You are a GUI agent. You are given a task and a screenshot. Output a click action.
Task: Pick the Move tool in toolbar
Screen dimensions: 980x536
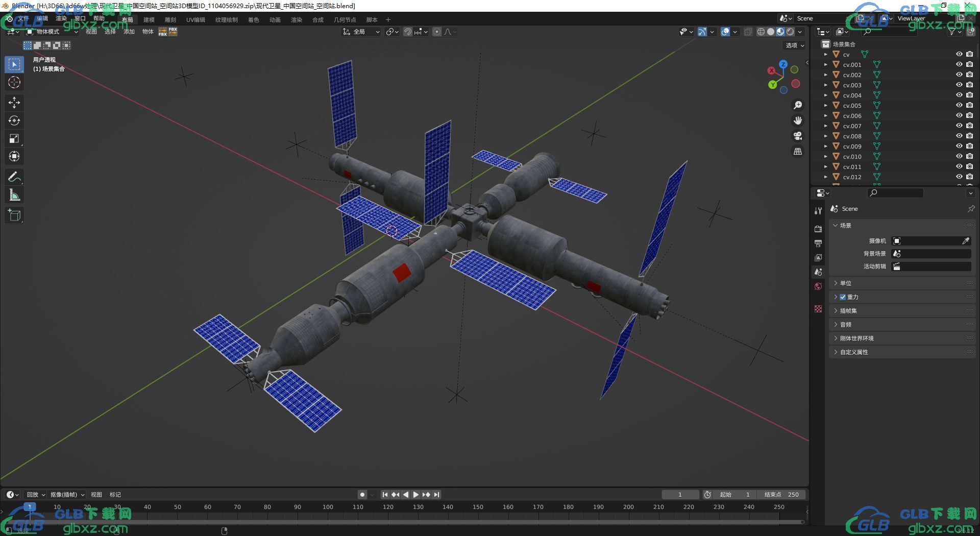click(x=14, y=103)
